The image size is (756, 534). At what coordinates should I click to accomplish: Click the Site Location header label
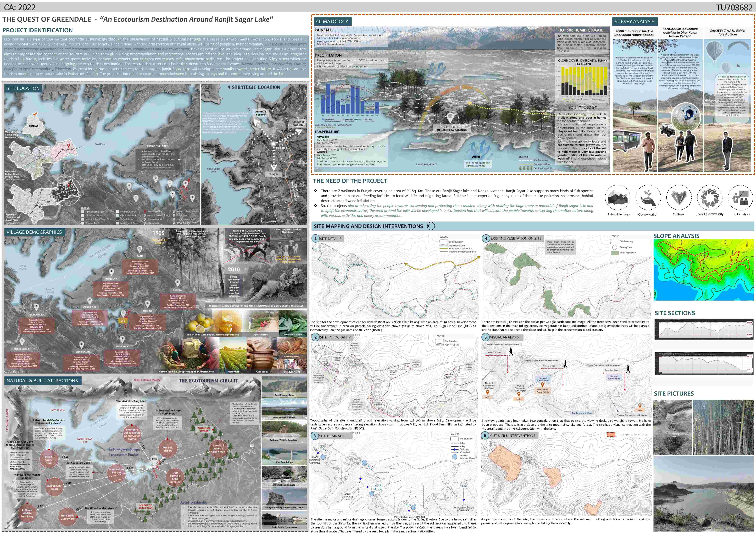[23, 88]
